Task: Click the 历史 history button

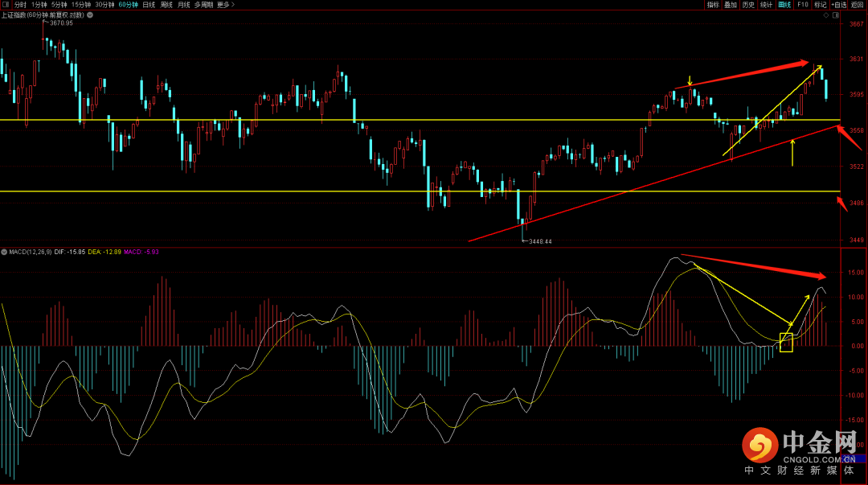Action: pos(748,5)
